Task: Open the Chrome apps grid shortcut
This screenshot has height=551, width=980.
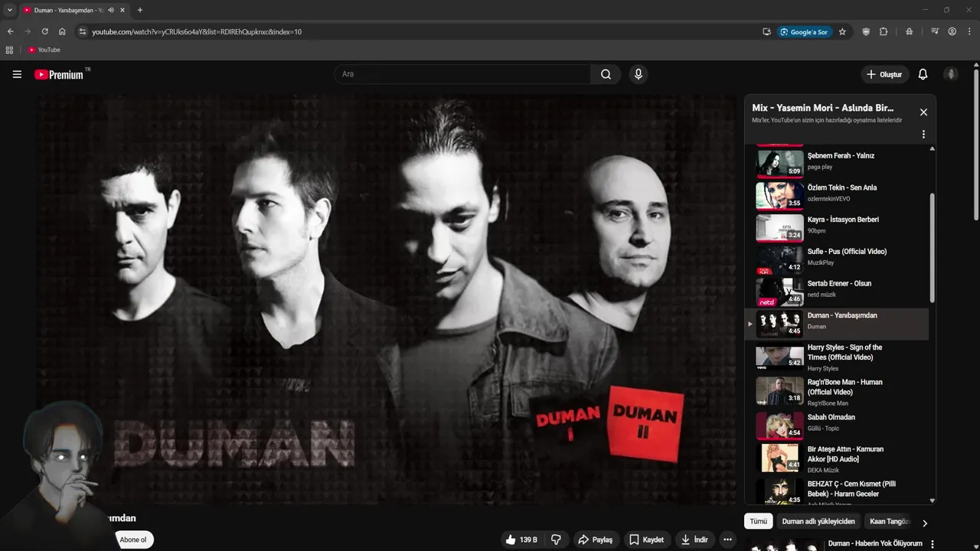Action: [x=9, y=50]
